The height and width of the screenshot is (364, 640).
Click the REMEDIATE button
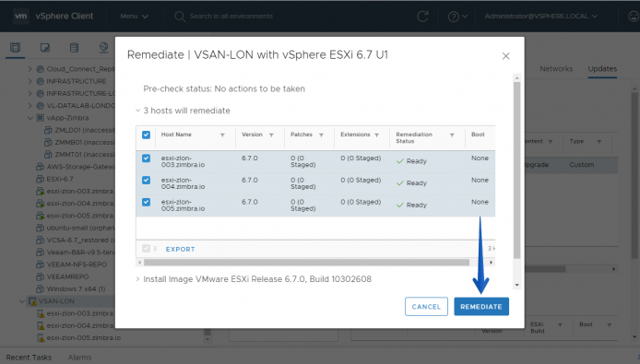coord(481,307)
